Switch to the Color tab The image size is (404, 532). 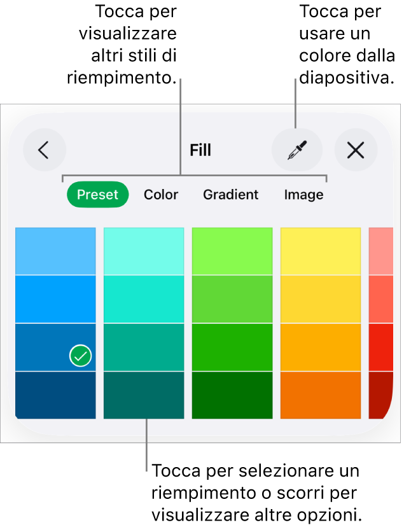[161, 195]
